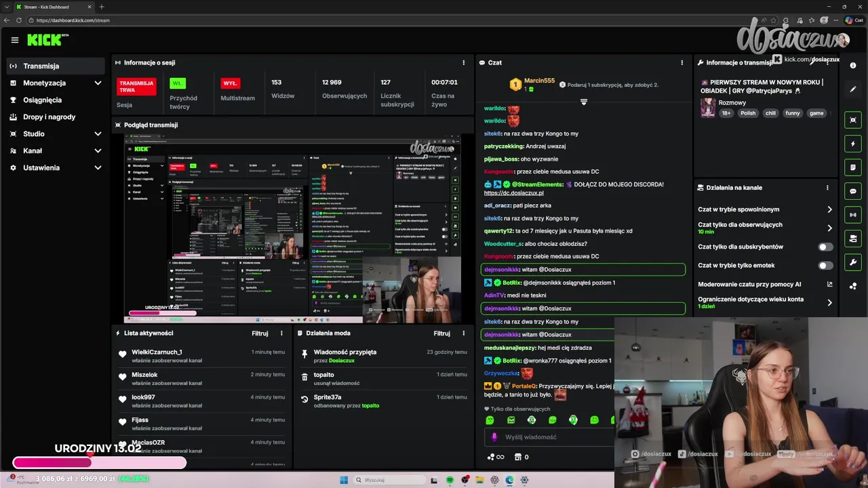
Task: Click the camera widget icon
Action: coord(853,239)
